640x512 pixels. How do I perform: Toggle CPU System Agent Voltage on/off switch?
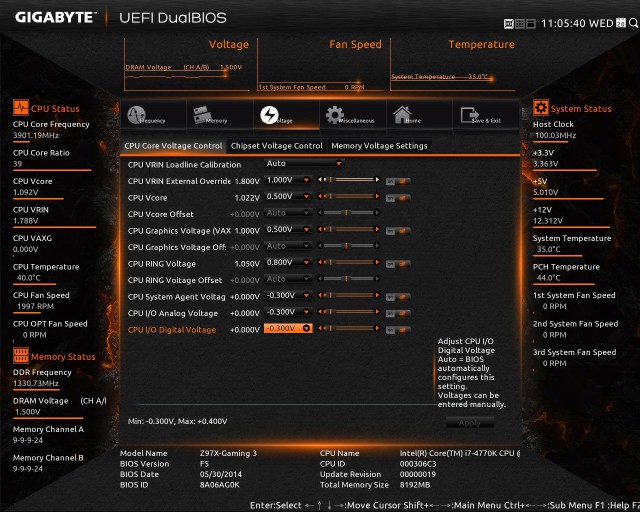click(x=398, y=297)
